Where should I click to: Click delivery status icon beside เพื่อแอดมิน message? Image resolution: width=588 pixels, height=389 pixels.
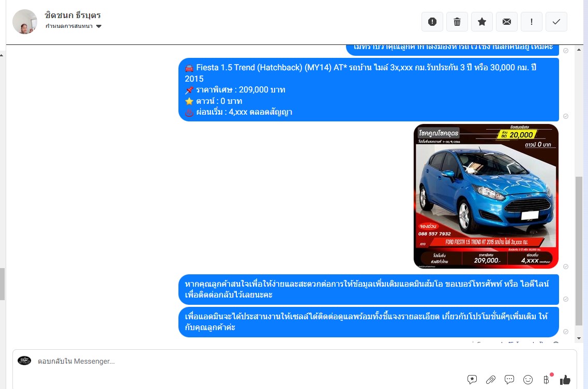566,332
